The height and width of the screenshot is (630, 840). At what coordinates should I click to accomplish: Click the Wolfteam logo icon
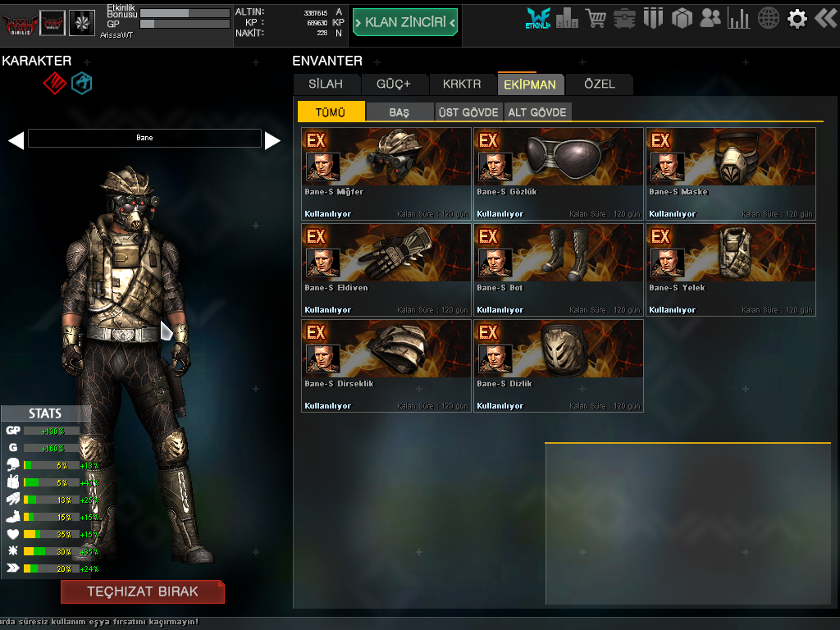point(20,24)
